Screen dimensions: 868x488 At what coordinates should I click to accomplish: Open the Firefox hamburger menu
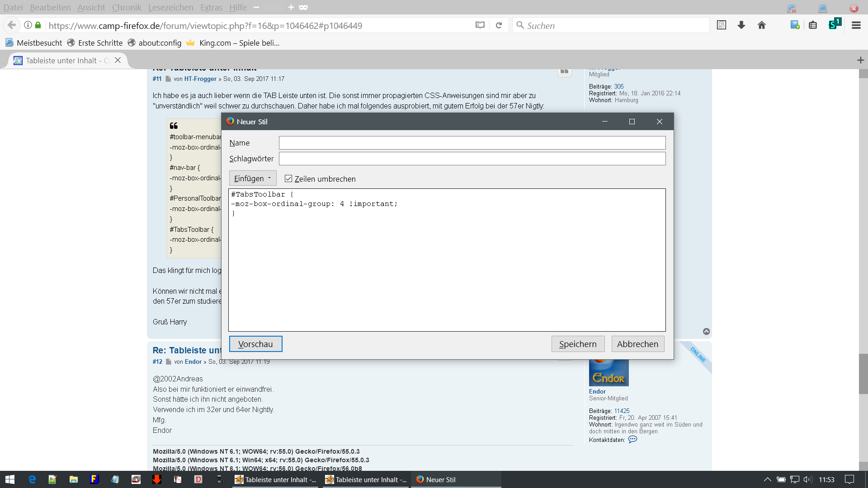tap(856, 25)
